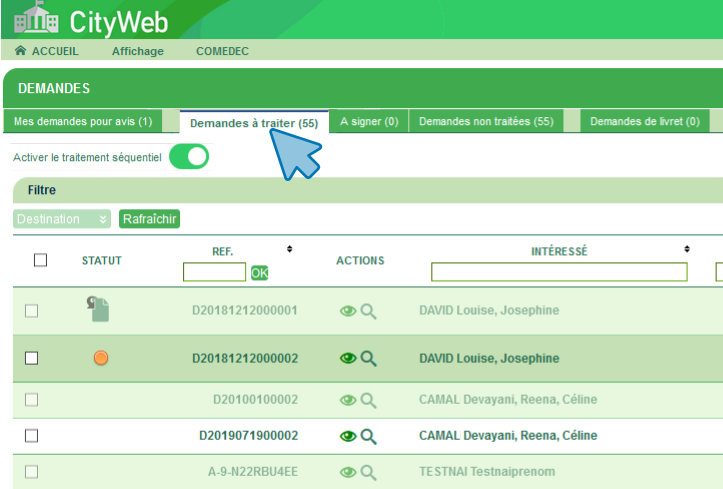The width and height of the screenshot is (723, 489).
Task: Click the magnifier icon for A-9-N22RBU4EE
Action: [x=368, y=472]
